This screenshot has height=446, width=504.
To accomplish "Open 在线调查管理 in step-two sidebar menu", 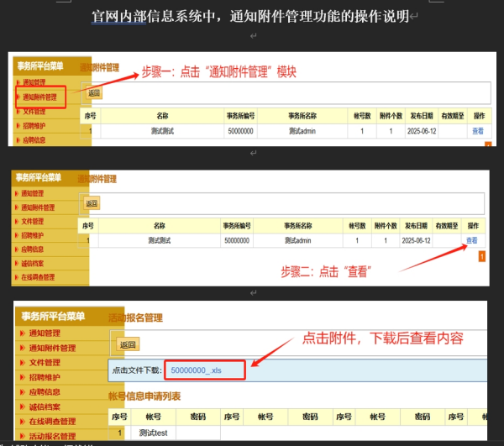I will [38, 277].
